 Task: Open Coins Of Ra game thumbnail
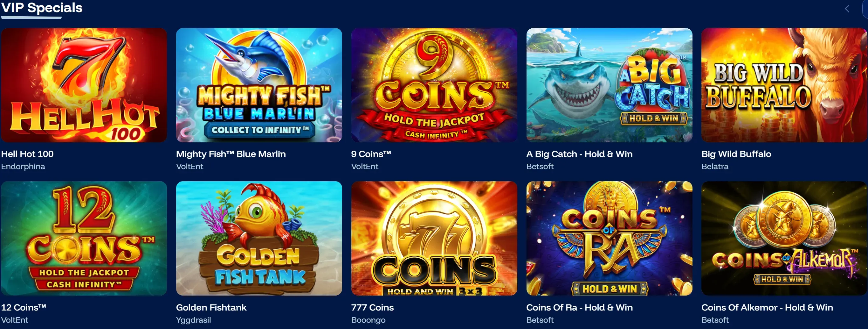pos(609,238)
